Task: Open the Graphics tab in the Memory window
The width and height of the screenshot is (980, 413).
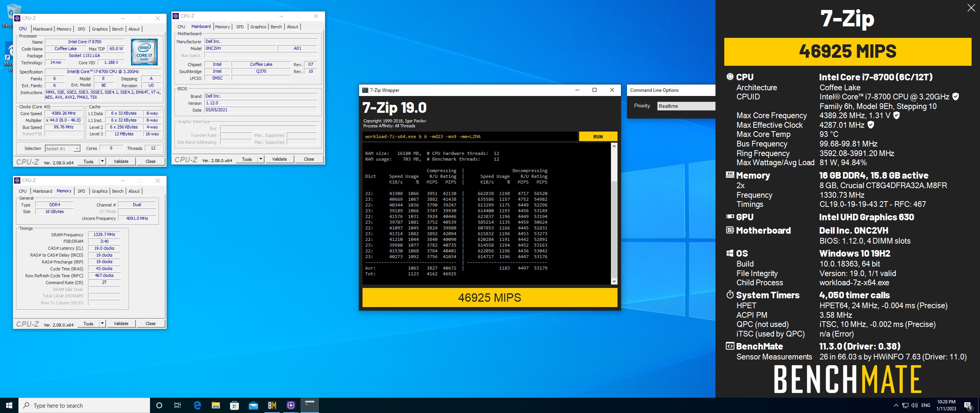Action: point(100,191)
